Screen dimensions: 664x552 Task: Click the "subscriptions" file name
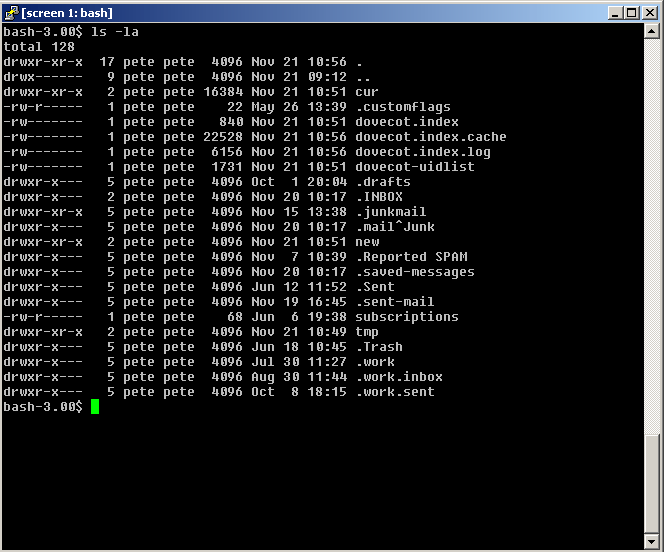click(x=407, y=317)
